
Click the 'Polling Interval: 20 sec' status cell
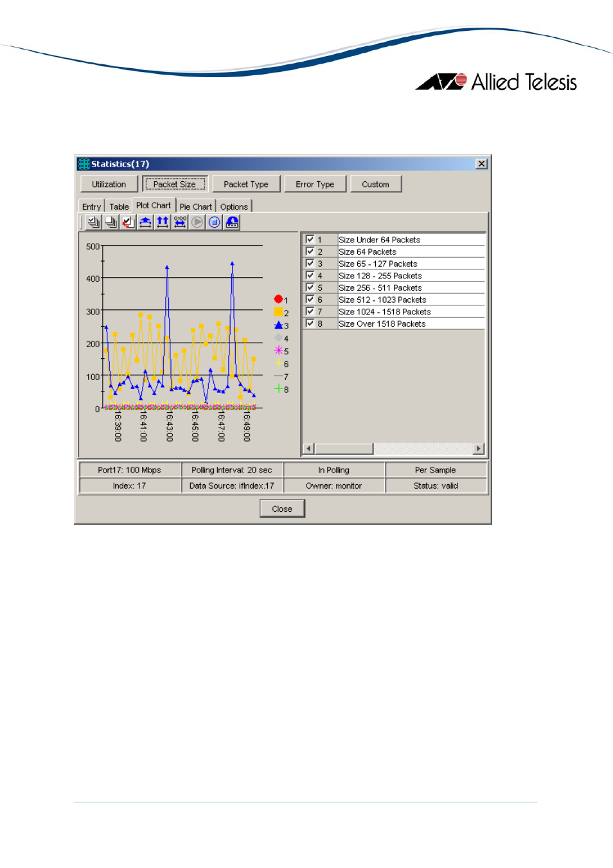[x=232, y=470]
